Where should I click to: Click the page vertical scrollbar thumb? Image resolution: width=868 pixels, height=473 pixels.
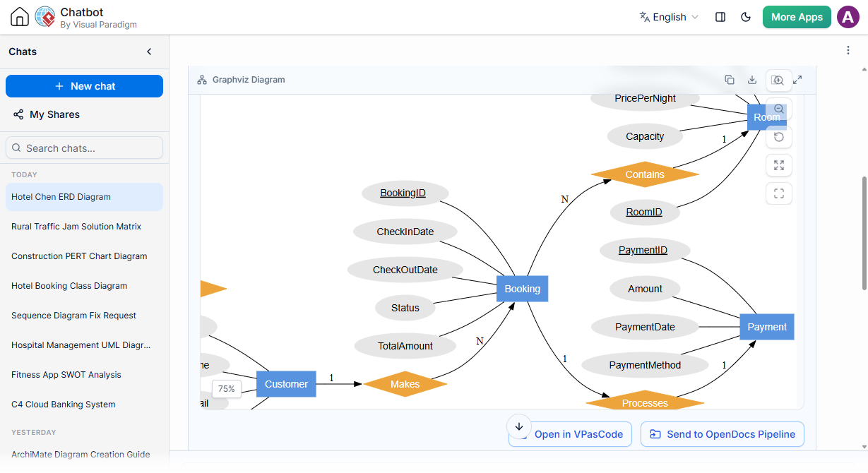tap(864, 233)
